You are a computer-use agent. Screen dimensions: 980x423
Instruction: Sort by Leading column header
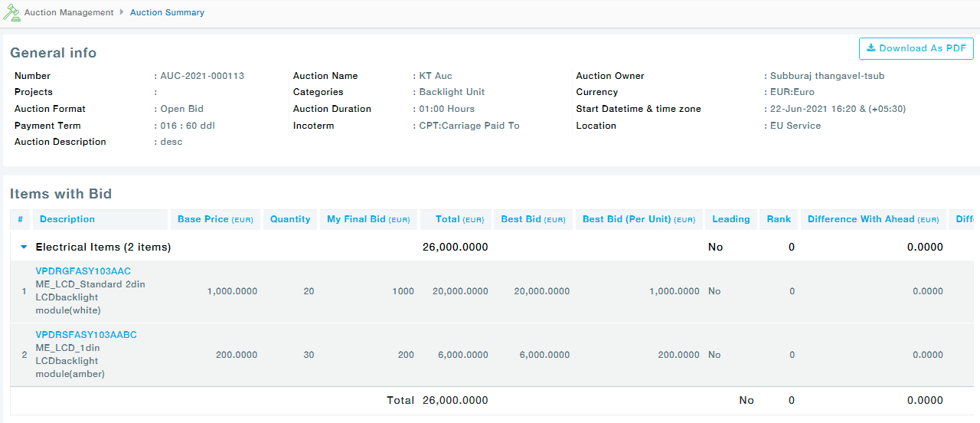click(x=731, y=219)
